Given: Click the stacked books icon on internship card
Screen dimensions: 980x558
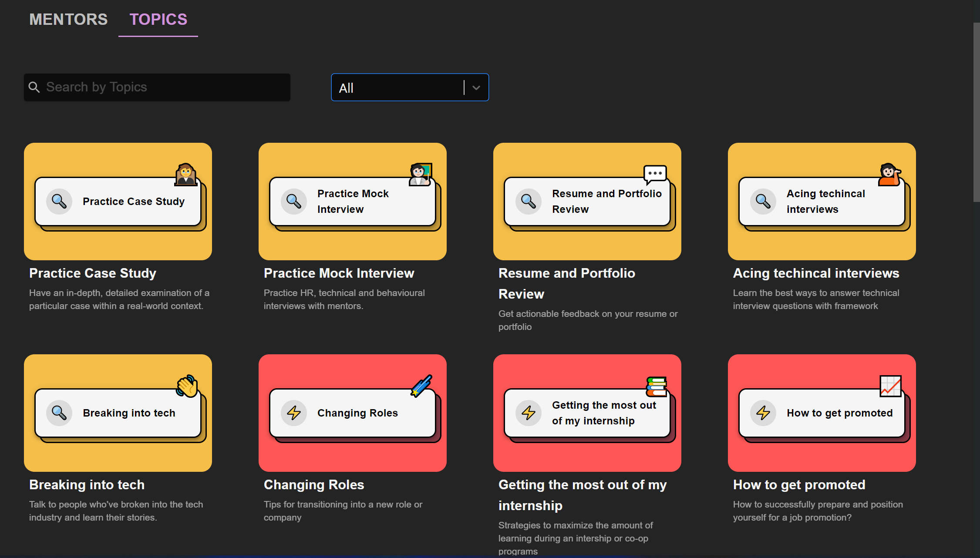Looking at the screenshot, I should [656, 387].
